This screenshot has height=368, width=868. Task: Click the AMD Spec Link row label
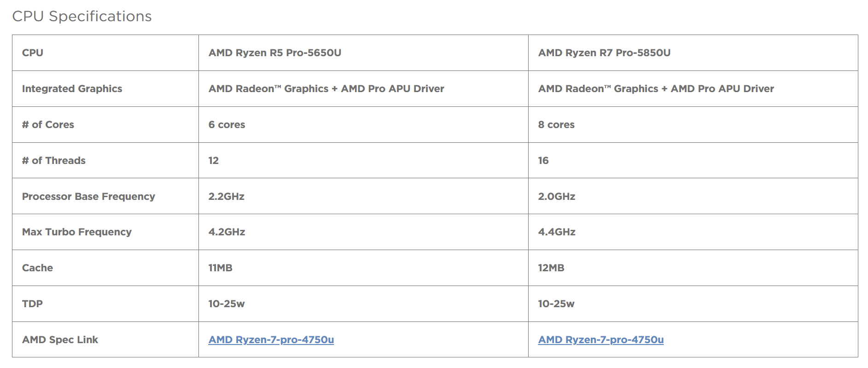point(60,340)
